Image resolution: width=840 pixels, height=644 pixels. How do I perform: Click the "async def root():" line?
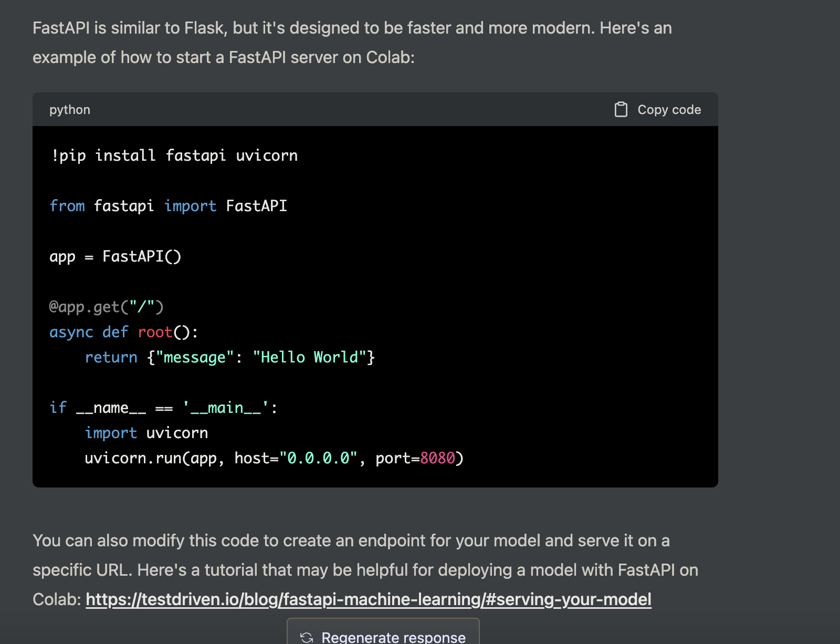tap(124, 332)
